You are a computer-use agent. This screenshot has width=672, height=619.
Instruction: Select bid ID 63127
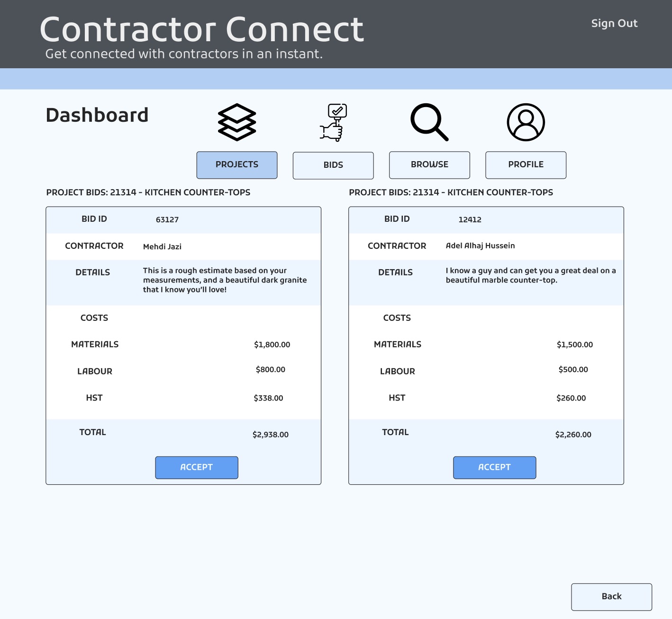point(167,220)
